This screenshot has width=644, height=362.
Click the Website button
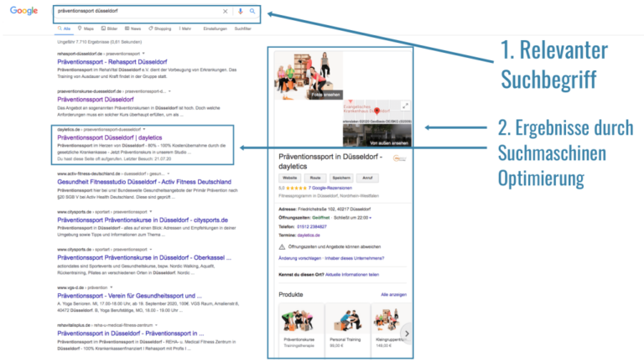(289, 178)
